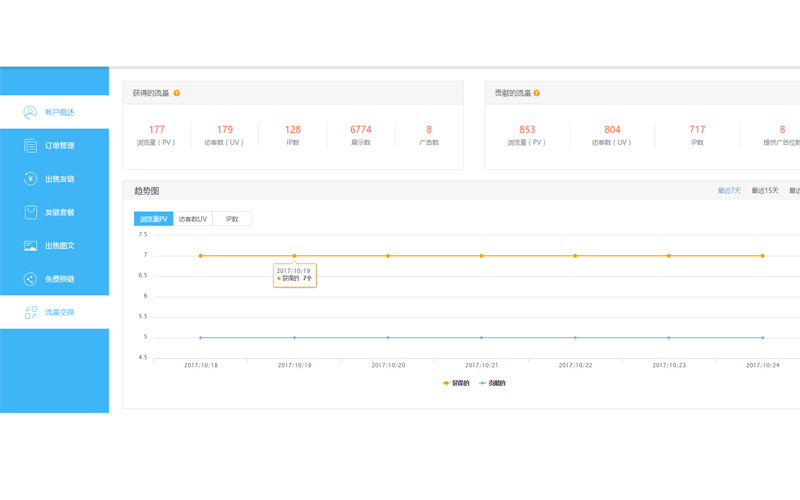Switch chart to IP数 tab

[232, 219]
